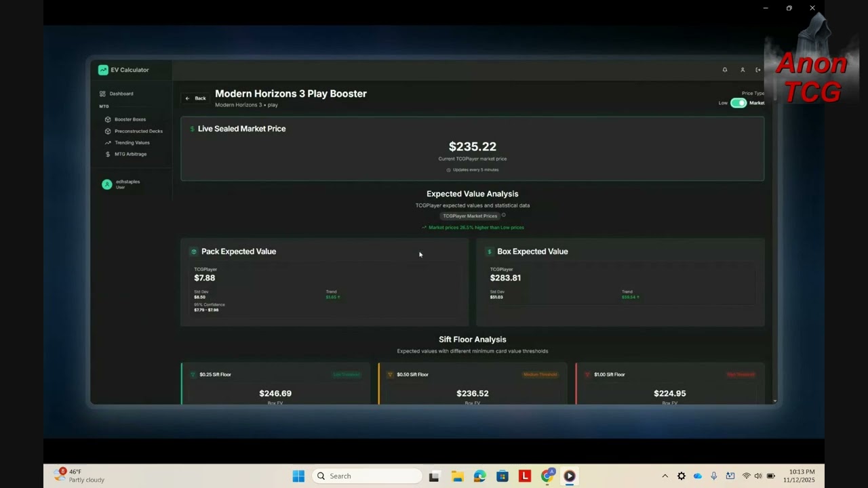Click the logout icon in header
The height and width of the screenshot is (488, 868).
click(758, 70)
